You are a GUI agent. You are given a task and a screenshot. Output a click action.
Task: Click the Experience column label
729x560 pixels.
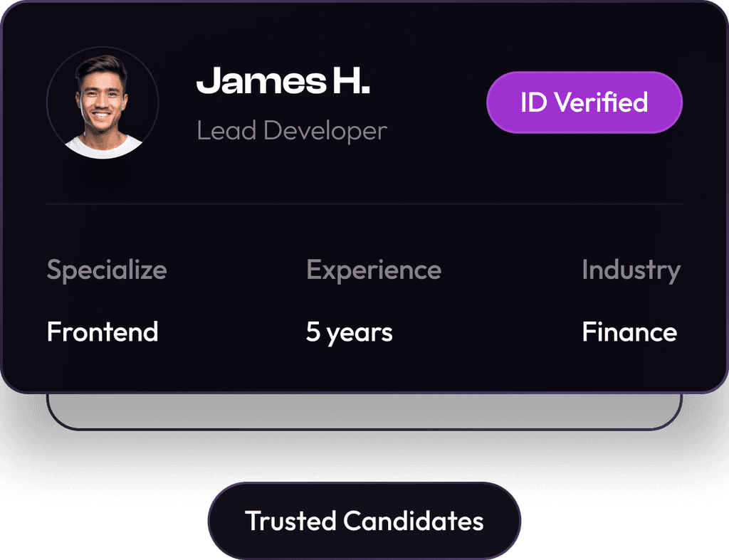(x=374, y=270)
